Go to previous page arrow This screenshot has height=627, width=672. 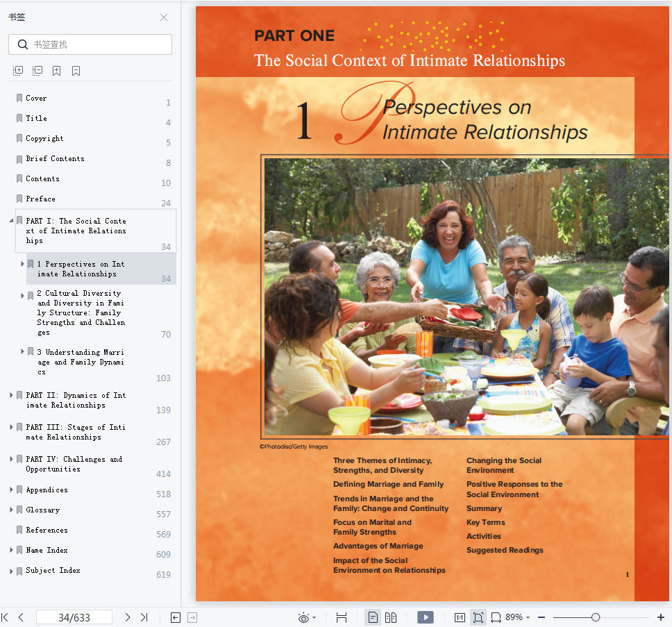21,617
